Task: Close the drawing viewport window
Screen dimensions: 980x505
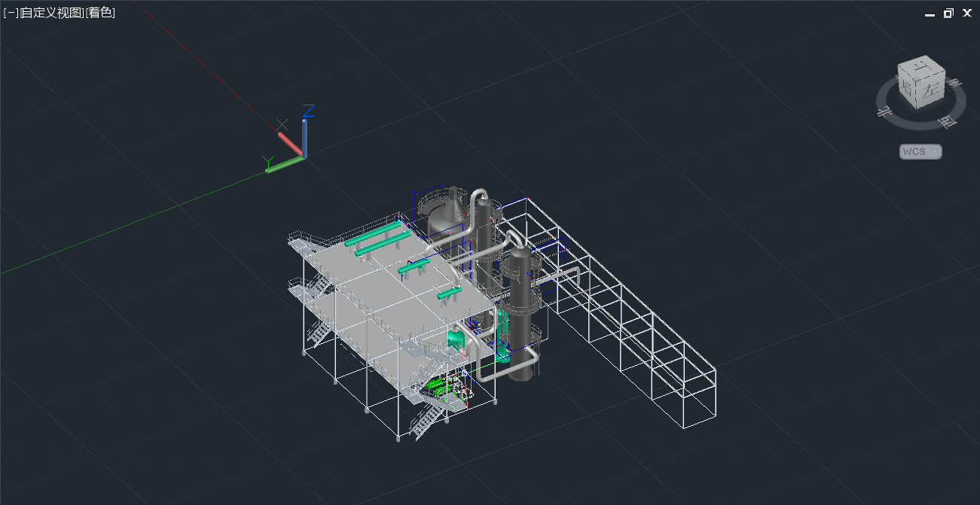Action: click(x=967, y=14)
